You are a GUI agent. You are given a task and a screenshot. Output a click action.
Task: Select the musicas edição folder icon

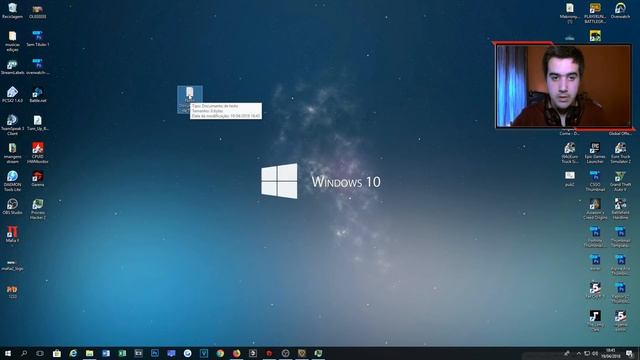pyautogui.click(x=12, y=41)
